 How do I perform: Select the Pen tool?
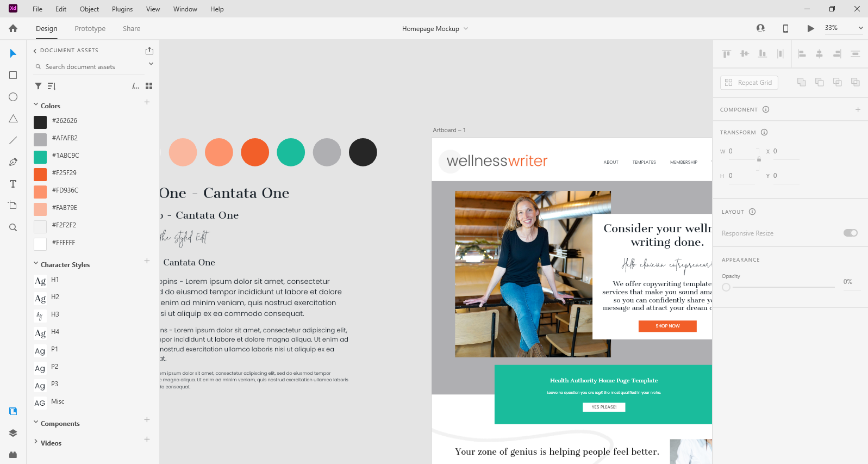click(x=13, y=162)
